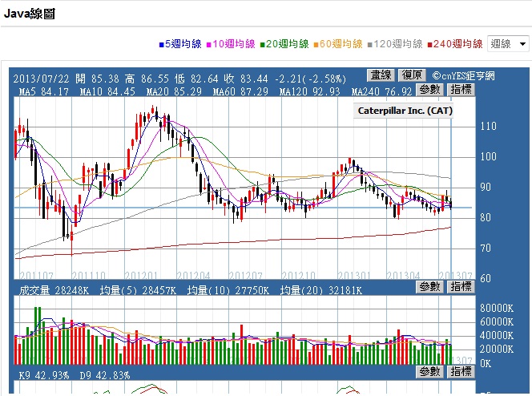
Task: Open 指標 indicators for the KD chart
Action: [x=461, y=372]
